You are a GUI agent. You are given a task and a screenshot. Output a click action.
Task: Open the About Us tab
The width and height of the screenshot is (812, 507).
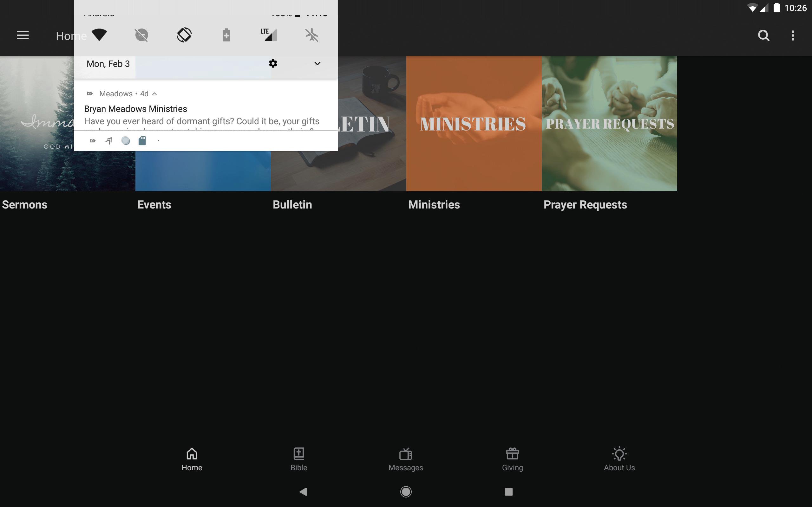619,459
